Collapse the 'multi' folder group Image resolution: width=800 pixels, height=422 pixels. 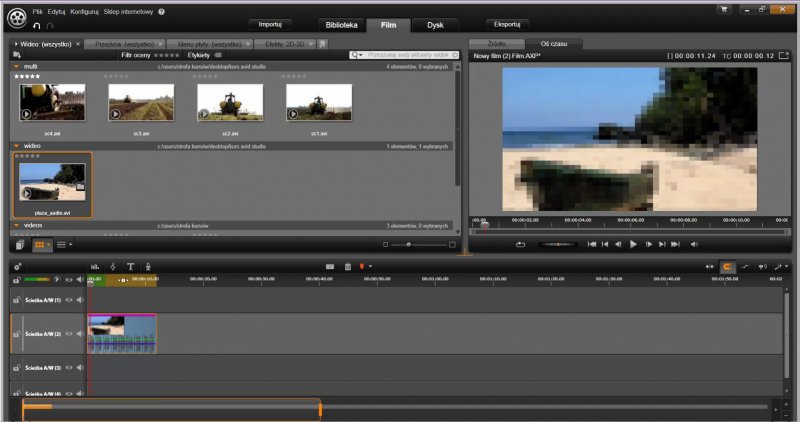coord(17,67)
